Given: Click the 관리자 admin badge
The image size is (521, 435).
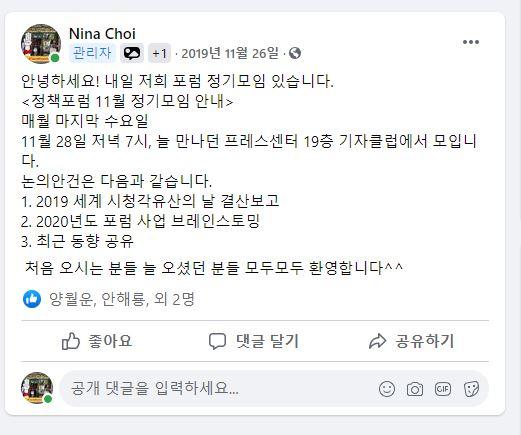Looking at the screenshot, I should [92, 53].
